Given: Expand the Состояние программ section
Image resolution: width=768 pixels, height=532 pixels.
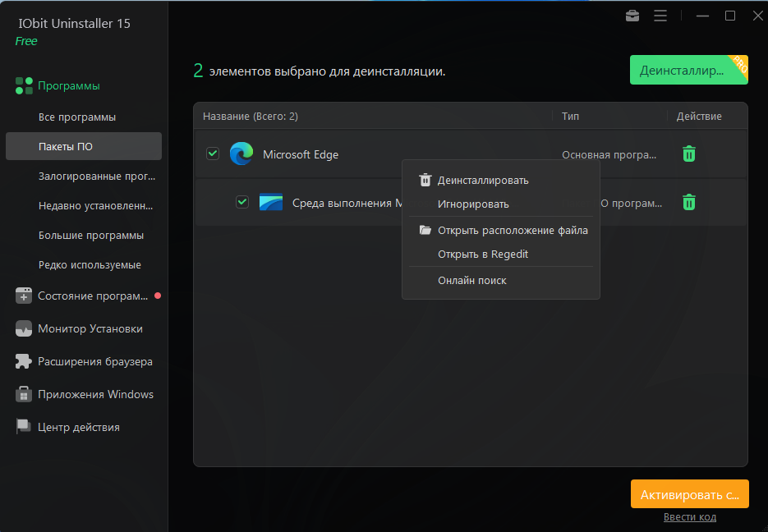Looking at the screenshot, I should tap(92, 296).
